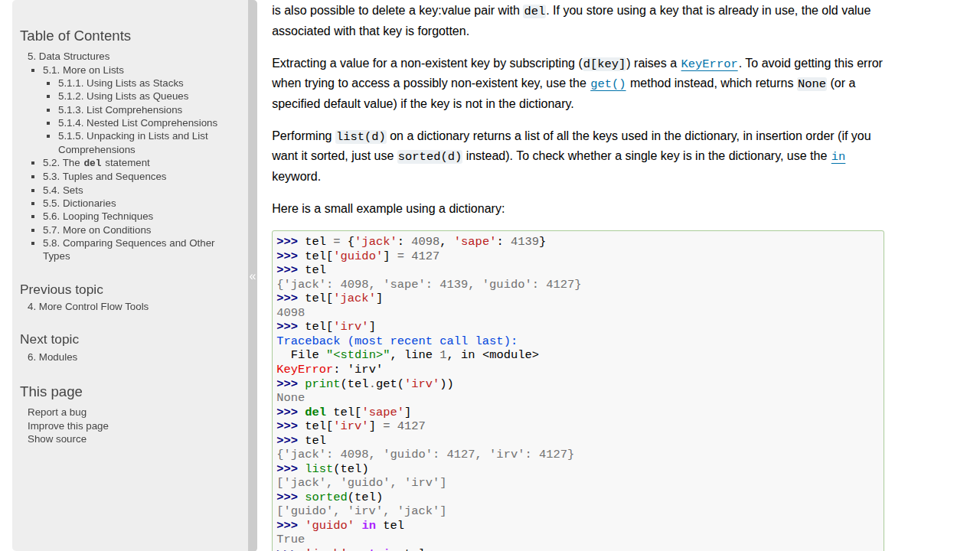Viewport: 980px width, 551px height.
Task: Visit previous topic: More Control Flow Tools
Action: point(88,307)
